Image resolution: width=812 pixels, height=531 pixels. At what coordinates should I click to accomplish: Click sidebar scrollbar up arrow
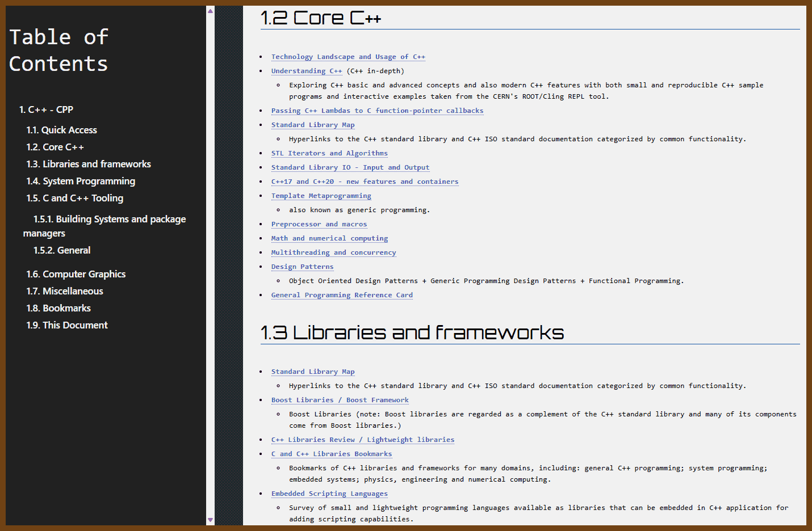pos(210,11)
